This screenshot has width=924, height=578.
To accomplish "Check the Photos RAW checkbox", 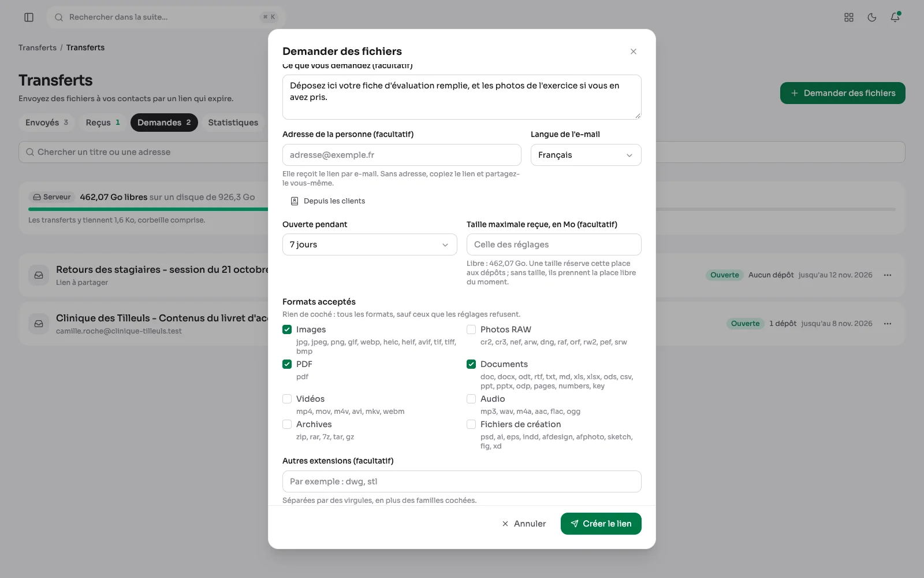I will point(471,329).
